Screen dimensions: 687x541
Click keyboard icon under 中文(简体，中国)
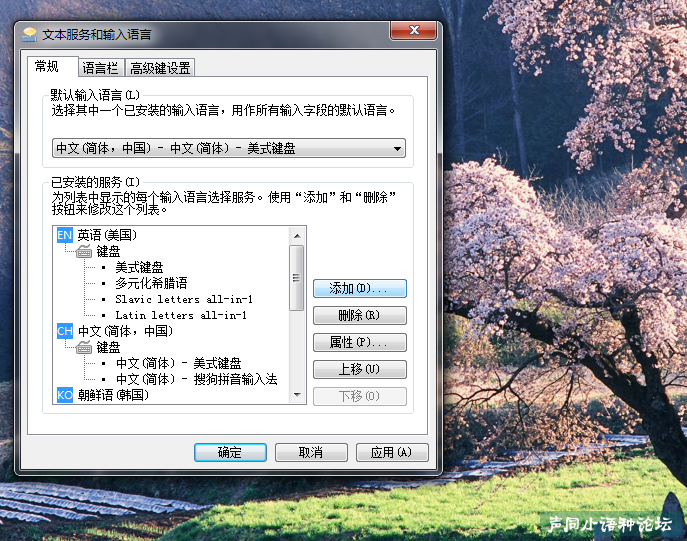[x=84, y=347]
